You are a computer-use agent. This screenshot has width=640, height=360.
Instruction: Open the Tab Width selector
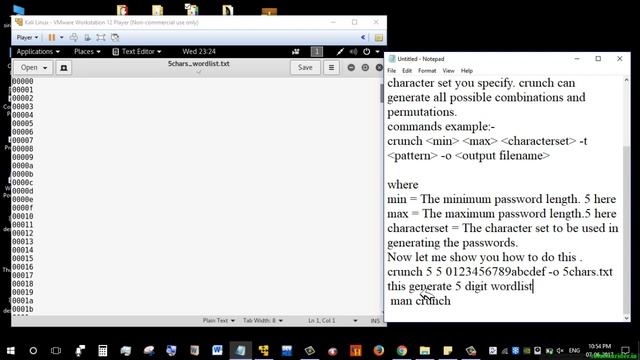tap(262, 320)
